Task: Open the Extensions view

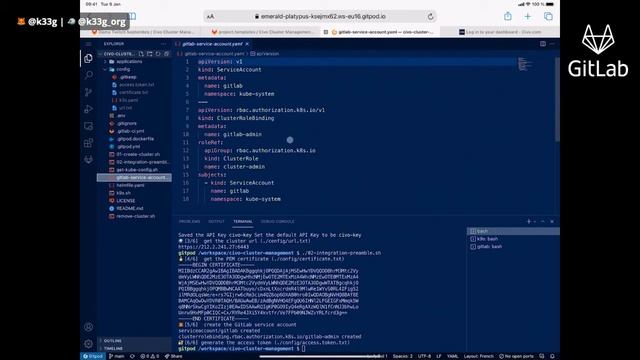Action: (x=88, y=143)
